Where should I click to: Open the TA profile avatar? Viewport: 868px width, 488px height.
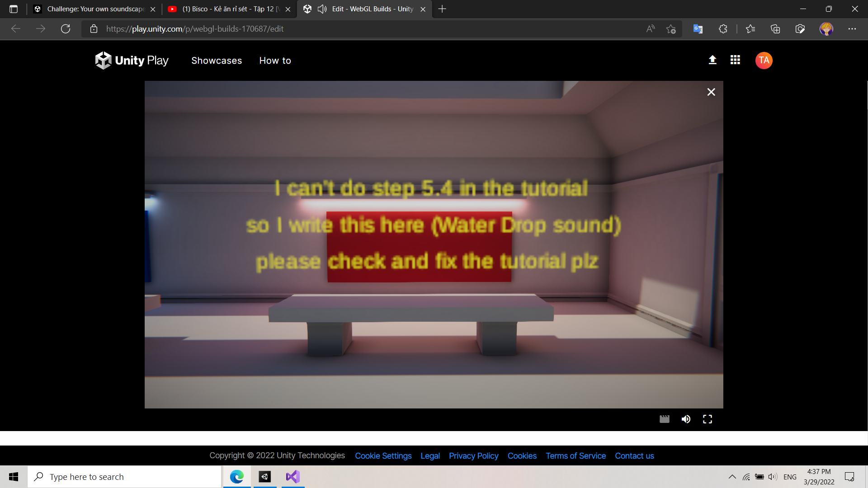[x=764, y=60]
